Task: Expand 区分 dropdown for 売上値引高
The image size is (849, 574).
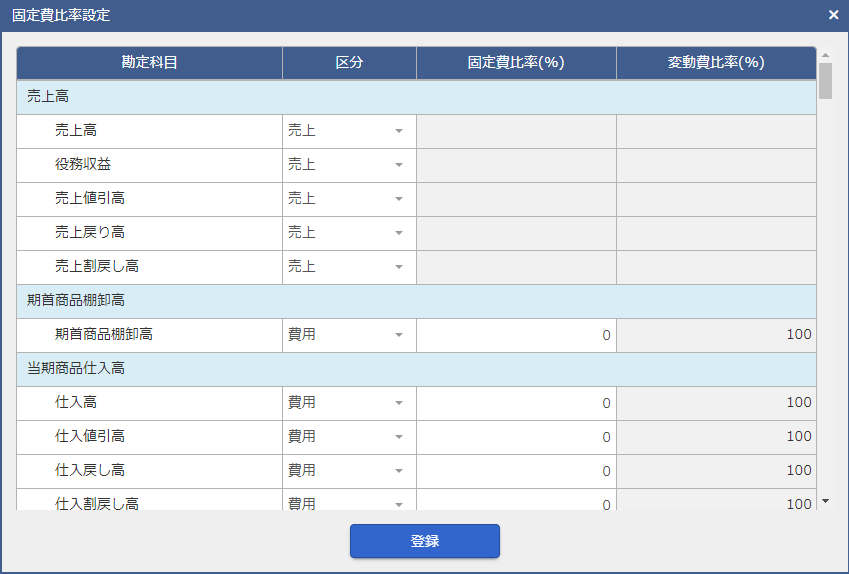Action: coord(349,199)
